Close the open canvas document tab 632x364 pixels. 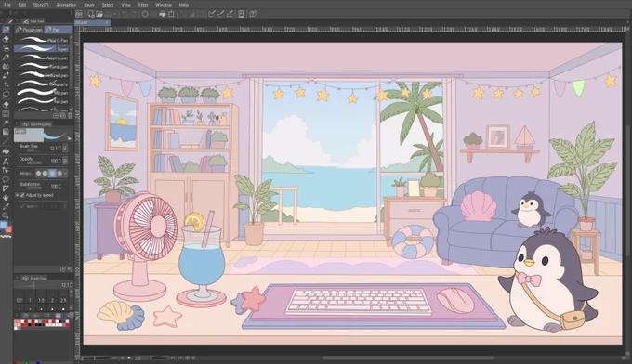tap(107, 23)
